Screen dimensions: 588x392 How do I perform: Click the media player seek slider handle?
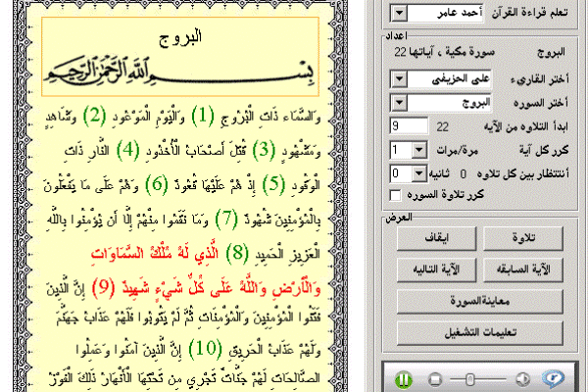470,377
